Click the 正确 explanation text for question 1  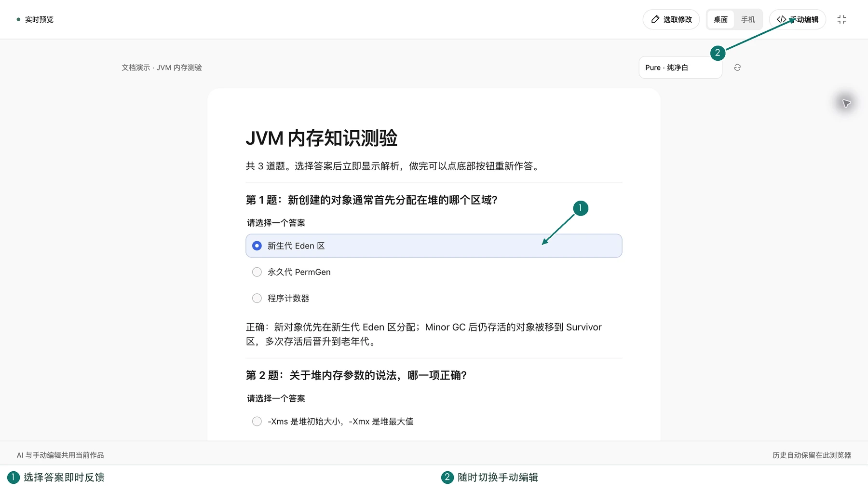point(424,334)
